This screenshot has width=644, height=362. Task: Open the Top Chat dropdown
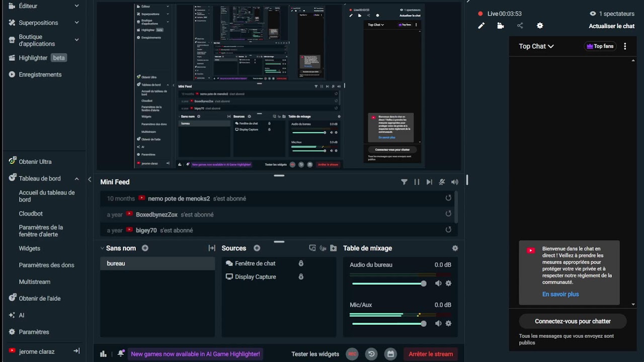click(536, 46)
